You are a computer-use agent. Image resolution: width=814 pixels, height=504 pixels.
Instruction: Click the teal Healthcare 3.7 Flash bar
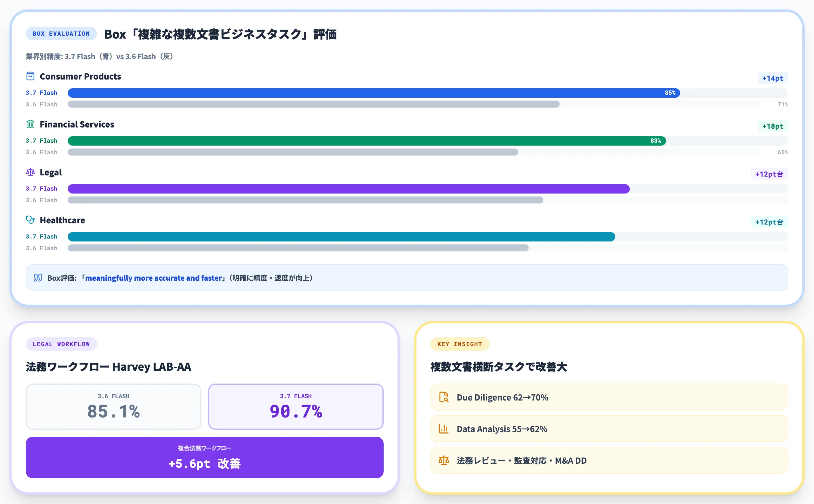[341, 237]
